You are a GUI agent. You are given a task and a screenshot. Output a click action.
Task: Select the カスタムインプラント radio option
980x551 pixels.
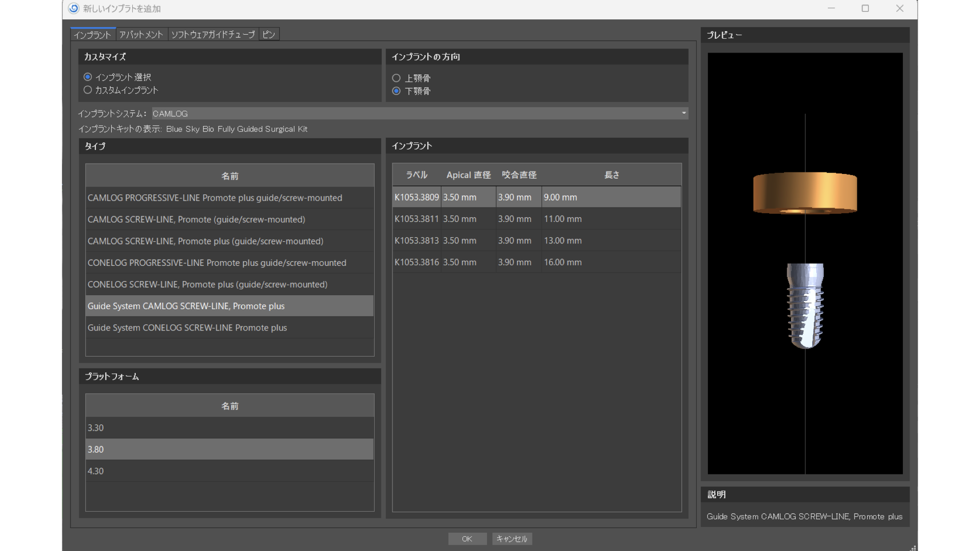tap(88, 90)
